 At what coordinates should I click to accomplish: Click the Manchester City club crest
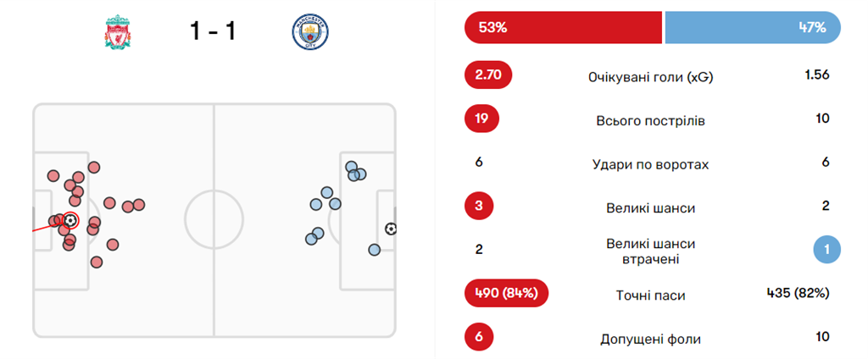pos(309,33)
